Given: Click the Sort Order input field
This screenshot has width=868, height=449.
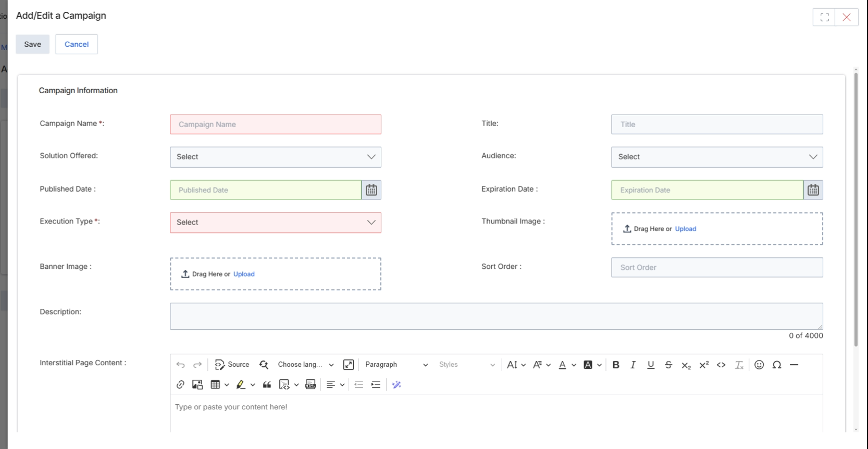Looking at the screenshot, I should 717,267.
